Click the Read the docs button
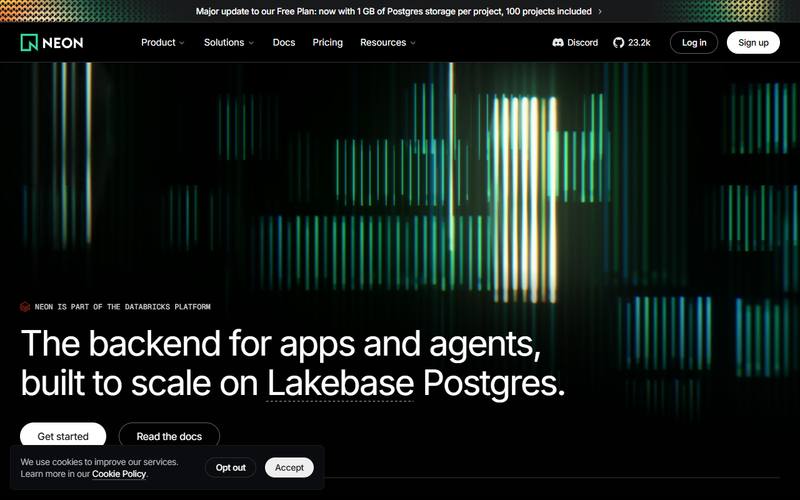800x500 pixels. (169, 436)
